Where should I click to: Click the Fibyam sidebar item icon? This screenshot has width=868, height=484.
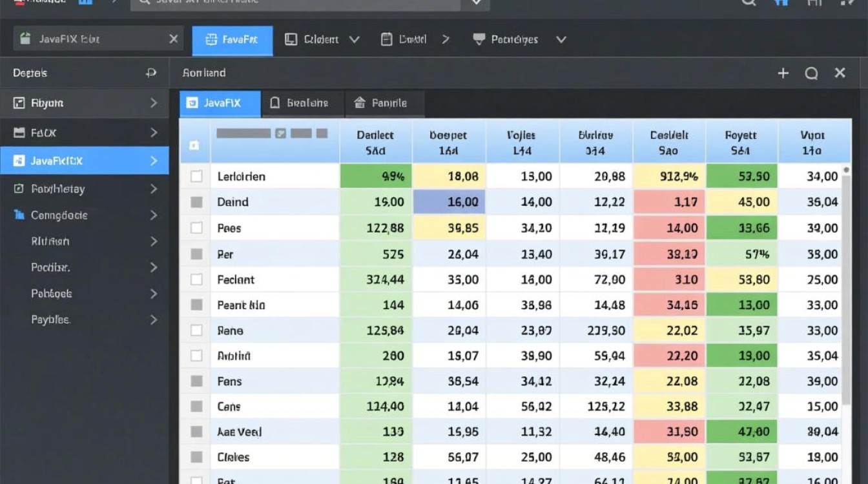(19, 103)
